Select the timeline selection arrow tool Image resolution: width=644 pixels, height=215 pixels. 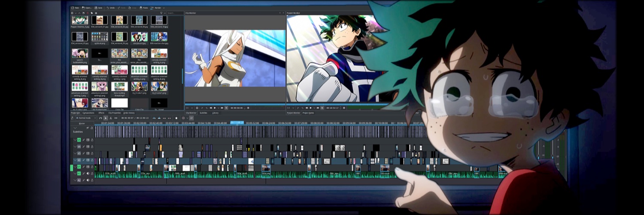point(106,118)
